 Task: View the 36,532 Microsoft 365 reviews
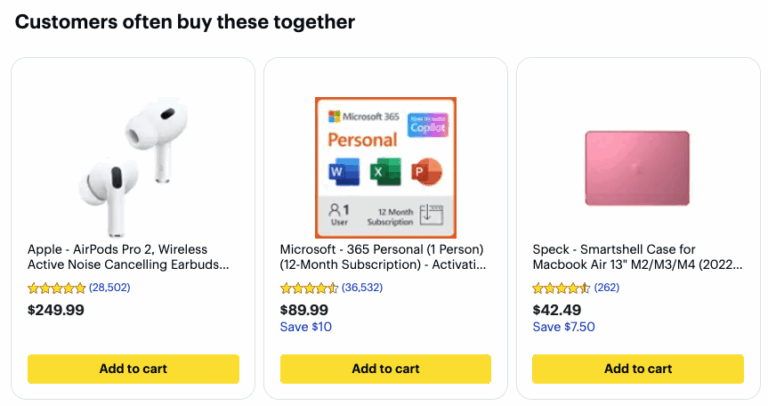point(363,288)
